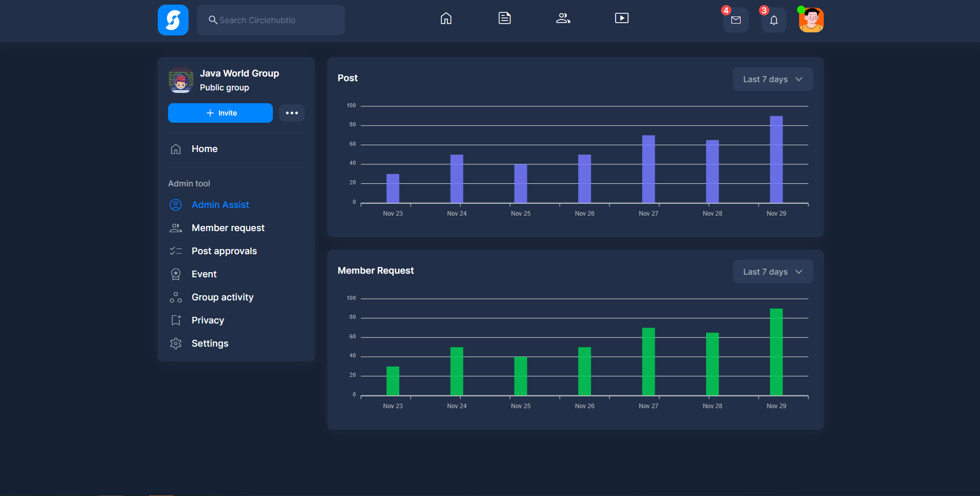Image resolution: width=980 pixels, height=496 pixels.
Task: Click Nov 29 bar in Member Request chart
Action: (x=776, y=352)
